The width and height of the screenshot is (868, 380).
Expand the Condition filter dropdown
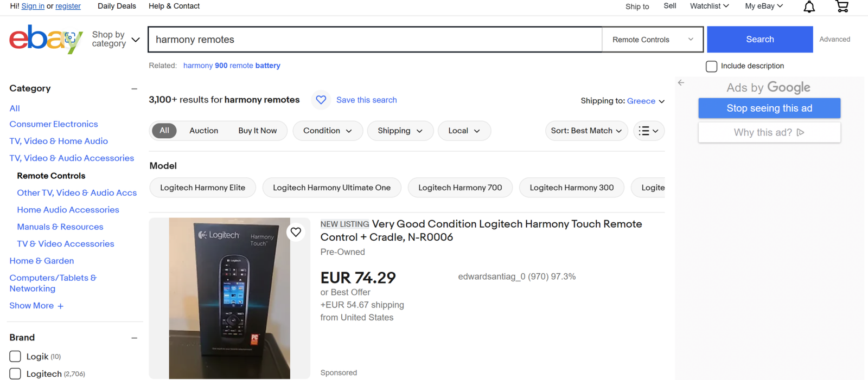[x=328, y=131]
